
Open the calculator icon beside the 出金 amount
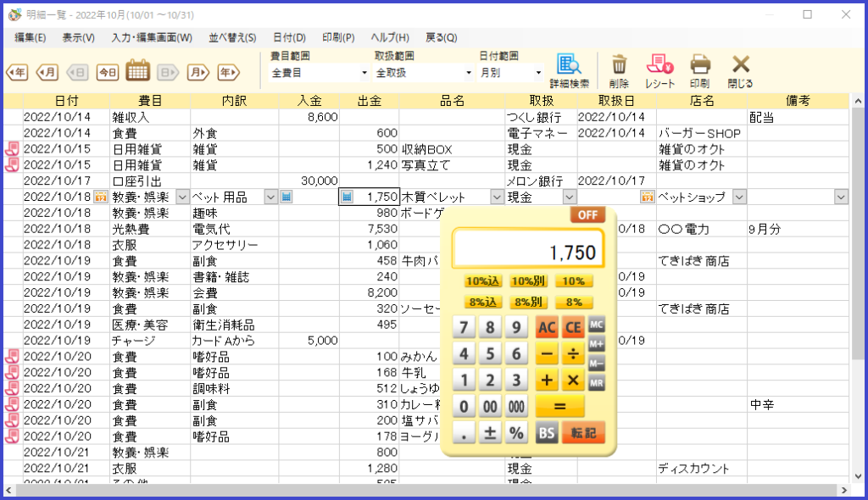[348, 196]
